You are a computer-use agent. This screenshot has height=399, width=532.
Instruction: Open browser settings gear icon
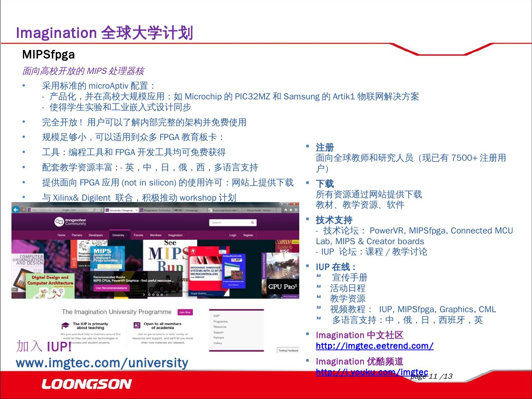point(296,210)
